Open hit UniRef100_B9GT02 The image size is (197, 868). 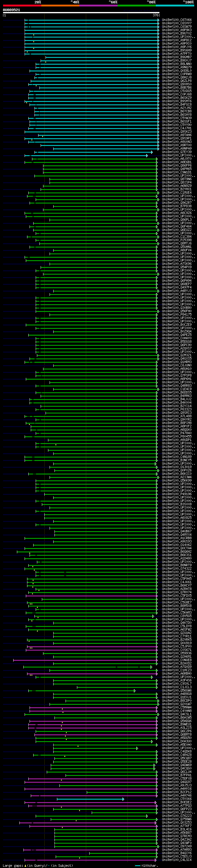(176, 33)
